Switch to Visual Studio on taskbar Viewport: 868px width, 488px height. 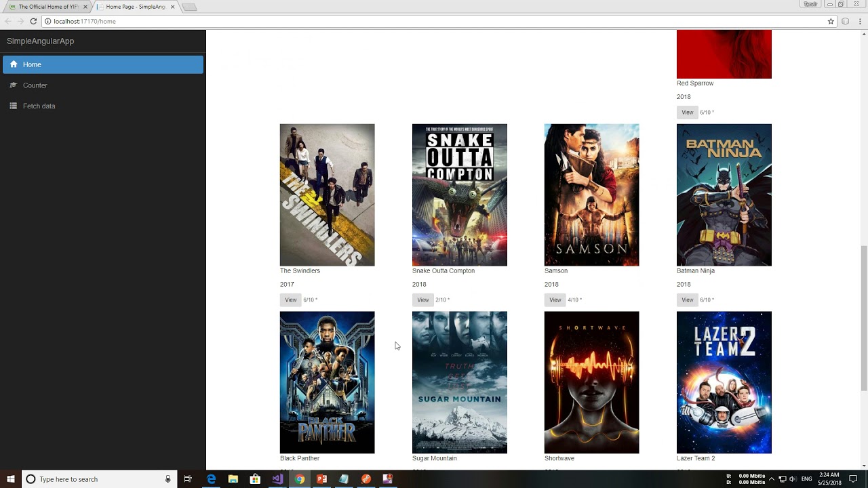[277, 479]
